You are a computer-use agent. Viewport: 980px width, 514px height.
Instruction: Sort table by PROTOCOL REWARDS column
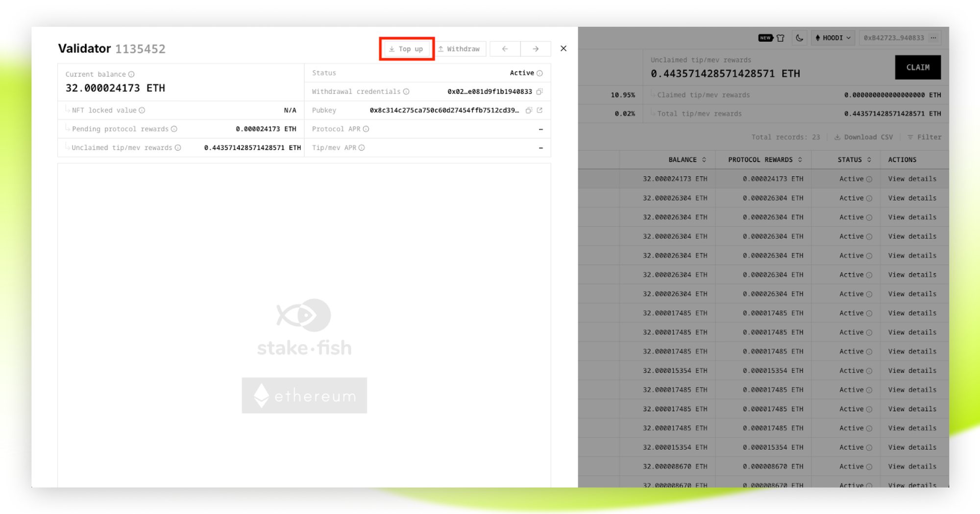pos(765,160)
